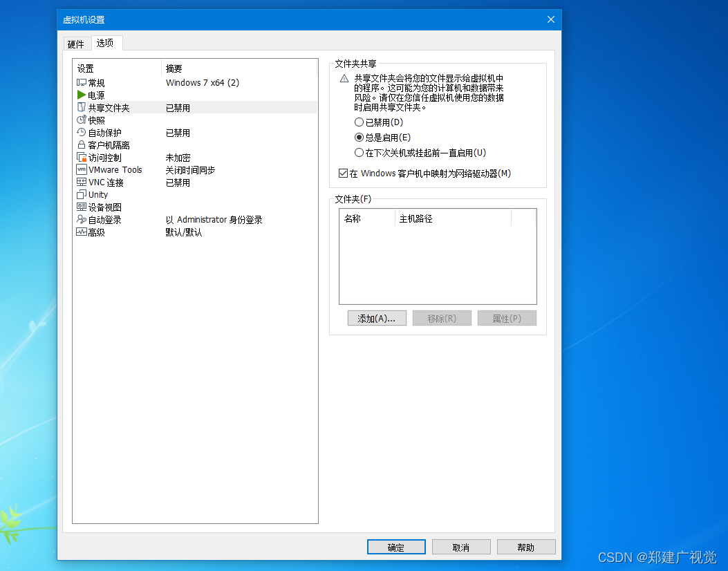Click the green 电源 power arrow icon
This screenshot has height=571, width=728.
coord(82,95)
